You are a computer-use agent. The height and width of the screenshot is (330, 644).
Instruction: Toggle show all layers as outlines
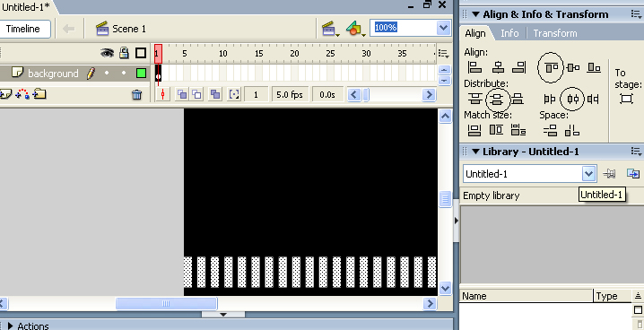(x=141, y=53)
